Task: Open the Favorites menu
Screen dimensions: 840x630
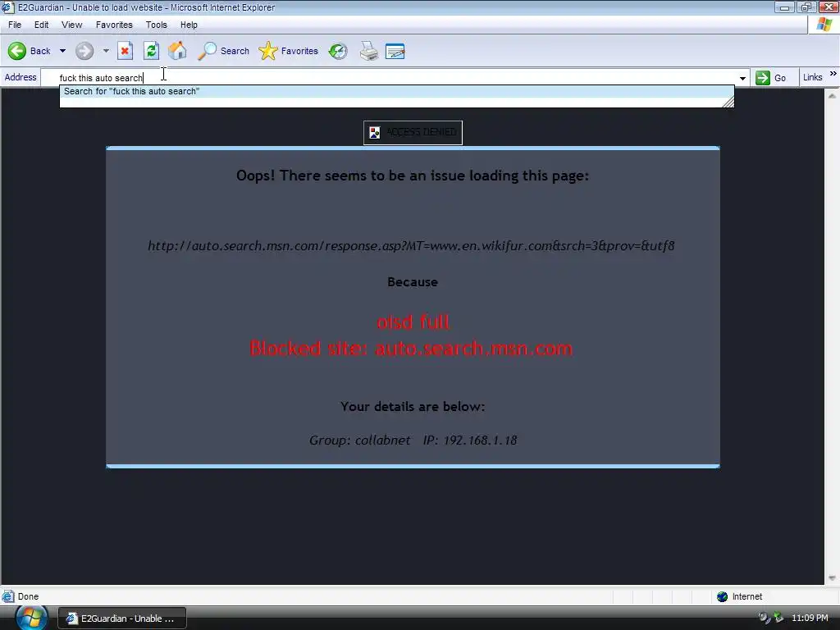Action: coord(114,25)
